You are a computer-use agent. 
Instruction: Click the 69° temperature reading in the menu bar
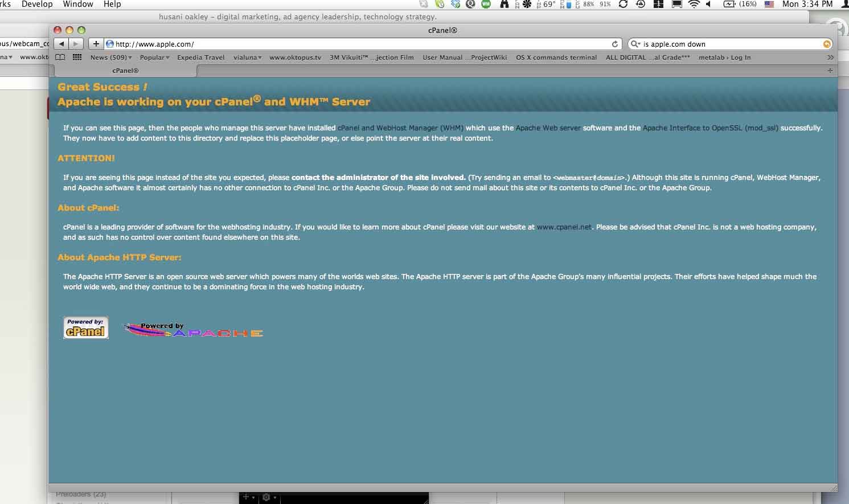click(549, 4)
